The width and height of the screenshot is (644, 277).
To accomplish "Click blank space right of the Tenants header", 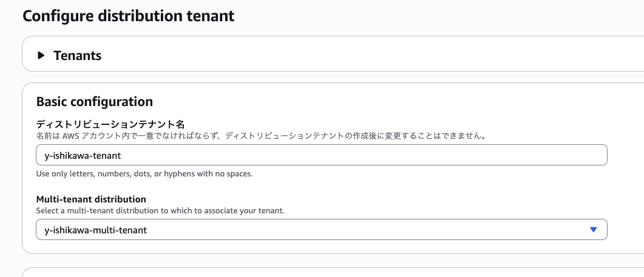I will pyautogui.click(x=364, y=56).
